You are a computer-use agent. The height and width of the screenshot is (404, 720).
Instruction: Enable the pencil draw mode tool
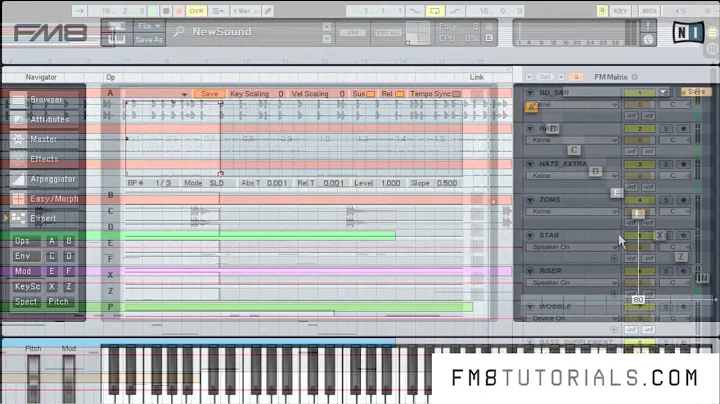[x=268, y=11]
